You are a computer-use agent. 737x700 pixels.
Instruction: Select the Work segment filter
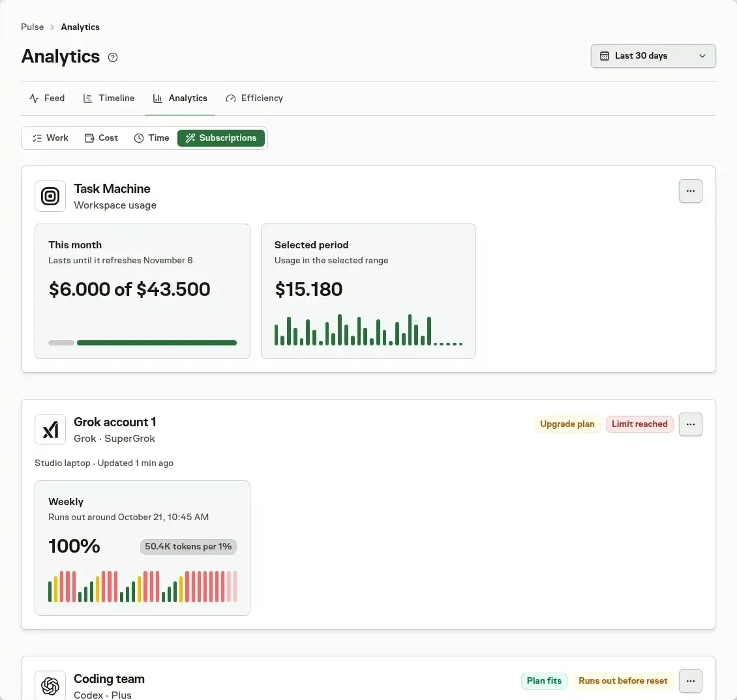[50, 138]
